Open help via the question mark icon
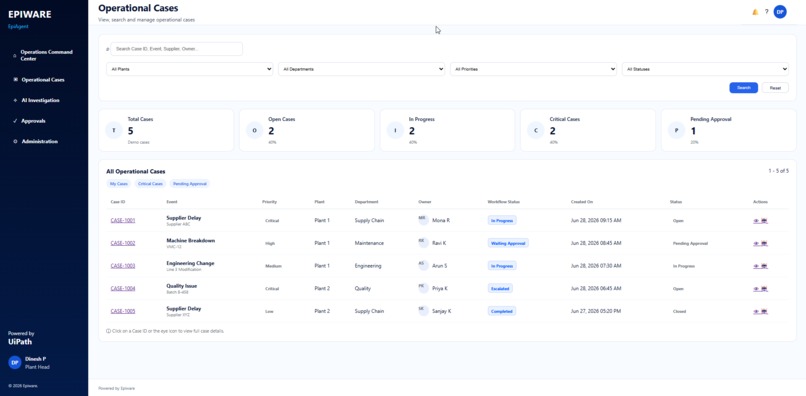Viewport: 806px width, 396px height. 766,12
